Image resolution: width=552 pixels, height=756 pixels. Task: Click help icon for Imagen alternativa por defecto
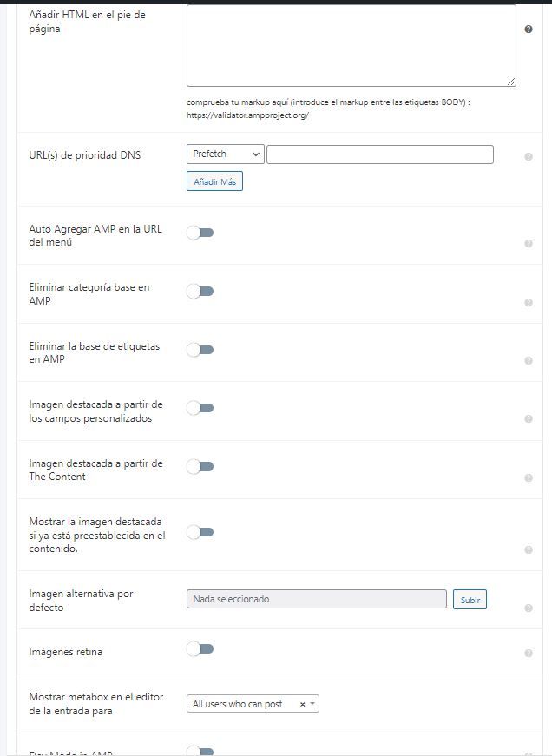pyautogui.click(x=529, y=608)
